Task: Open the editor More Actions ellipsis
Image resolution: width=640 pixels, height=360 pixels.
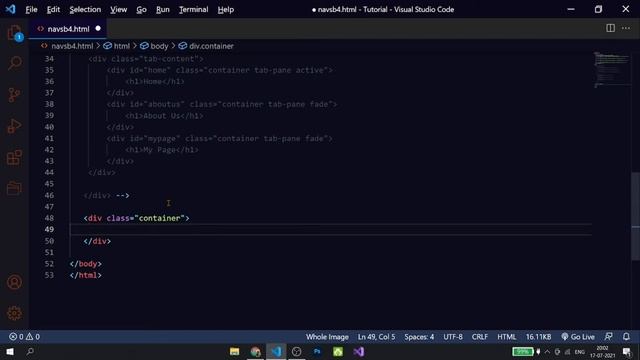Action: (626, 28)
